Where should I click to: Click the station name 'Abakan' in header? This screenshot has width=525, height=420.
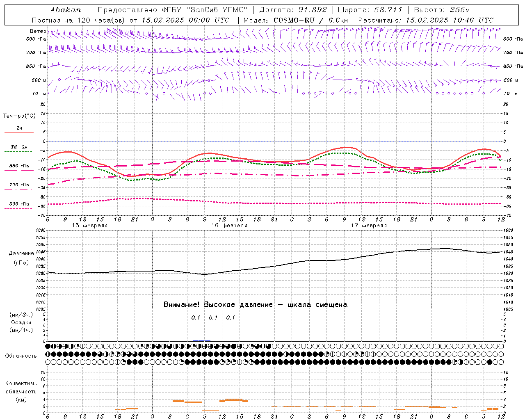[66, 9]
